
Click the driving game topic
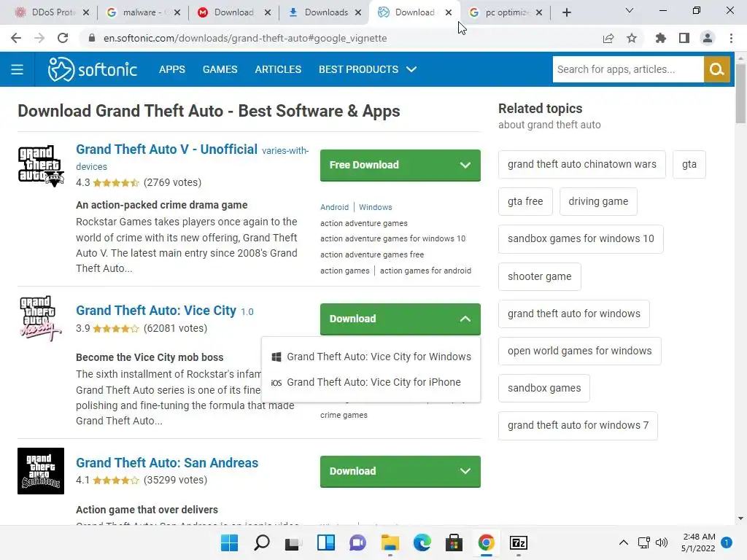tap(598, 201)
